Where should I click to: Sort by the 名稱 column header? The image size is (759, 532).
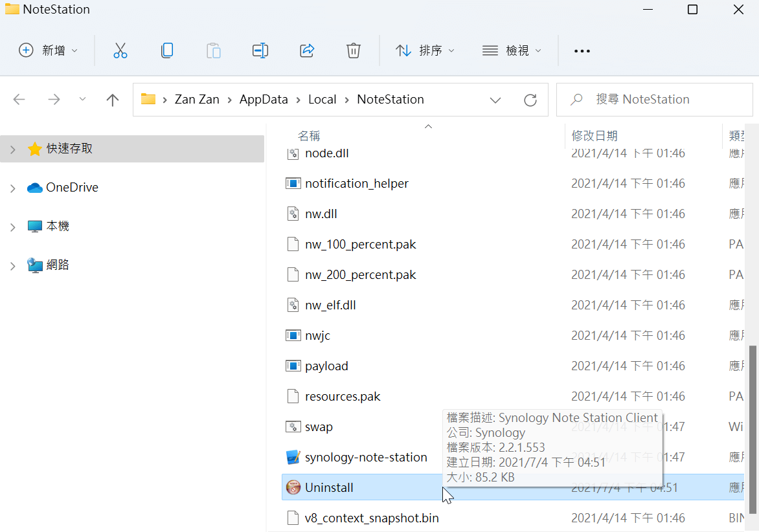(309, 135)
